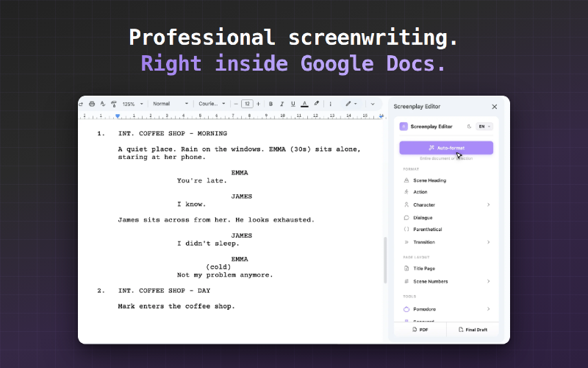Open the Courier font dropdown

pyautogui.click(x=212, y=104)
